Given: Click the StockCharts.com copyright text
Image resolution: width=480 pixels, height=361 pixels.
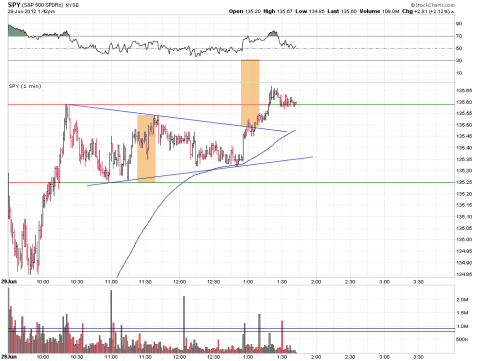Looking at the screenshot, I should [433, 5].
